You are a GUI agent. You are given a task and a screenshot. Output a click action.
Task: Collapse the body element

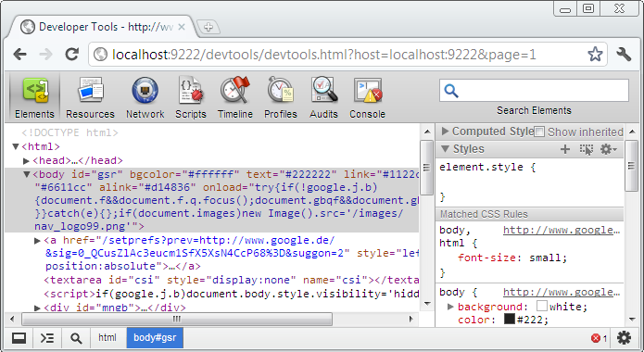pos(27,174)
